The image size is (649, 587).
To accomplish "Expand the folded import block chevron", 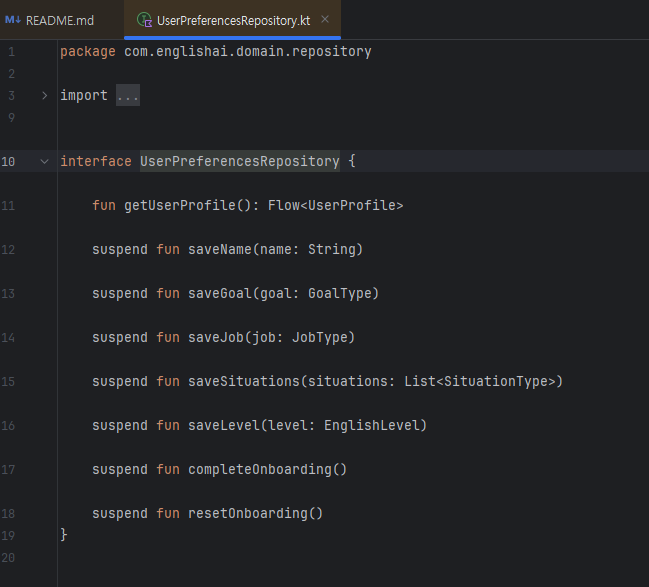I will point(45,96).
